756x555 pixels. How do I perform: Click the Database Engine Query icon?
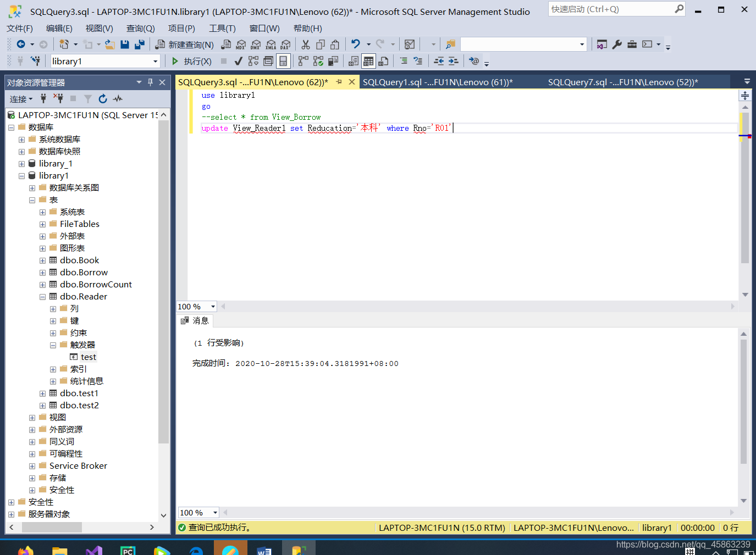226,45
